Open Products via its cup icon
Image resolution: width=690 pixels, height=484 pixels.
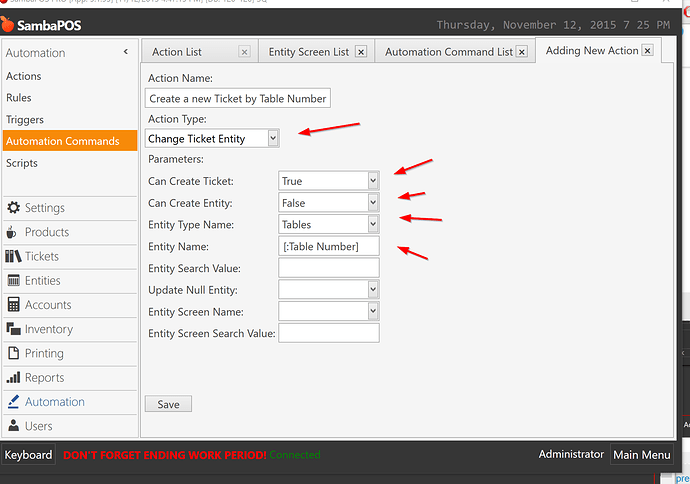[14, 232]
